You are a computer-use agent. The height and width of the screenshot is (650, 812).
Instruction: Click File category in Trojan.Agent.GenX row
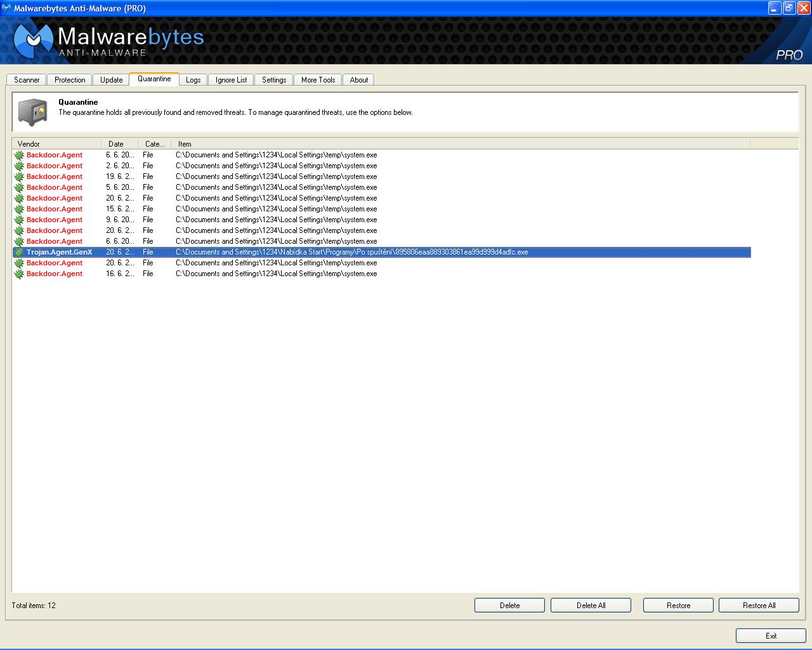click(148, 252)
